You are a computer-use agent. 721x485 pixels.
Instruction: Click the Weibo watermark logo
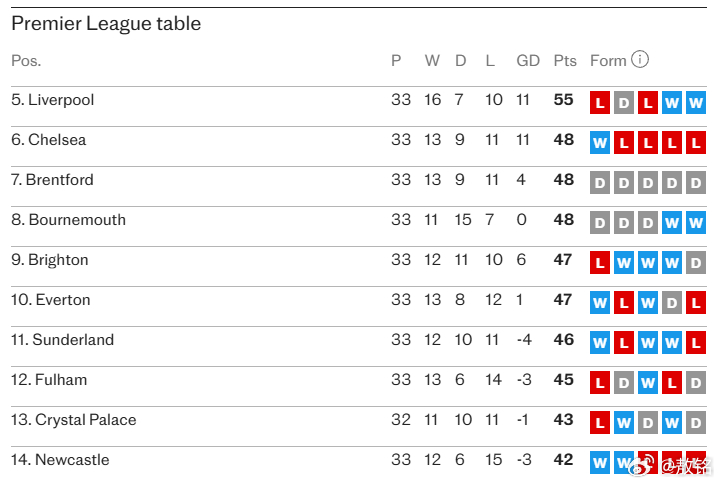point(646,466)
